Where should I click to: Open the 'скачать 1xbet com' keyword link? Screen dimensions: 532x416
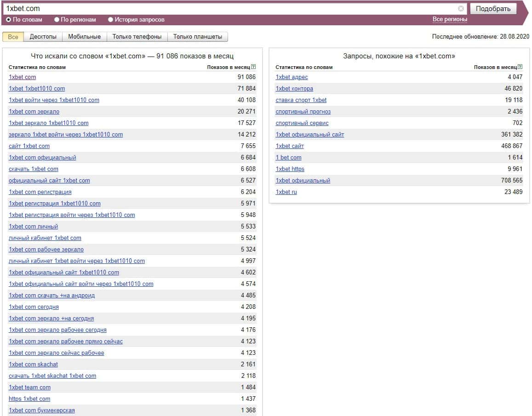click(x=34, y=169)
